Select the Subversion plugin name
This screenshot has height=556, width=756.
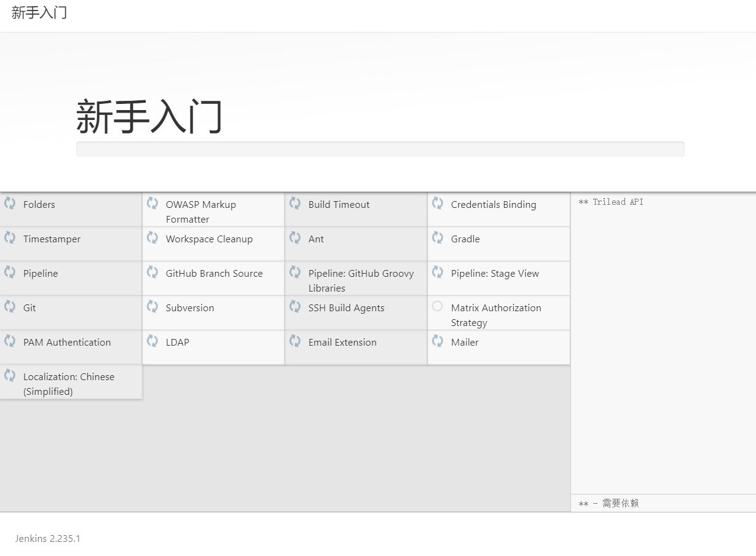(190, 308)
